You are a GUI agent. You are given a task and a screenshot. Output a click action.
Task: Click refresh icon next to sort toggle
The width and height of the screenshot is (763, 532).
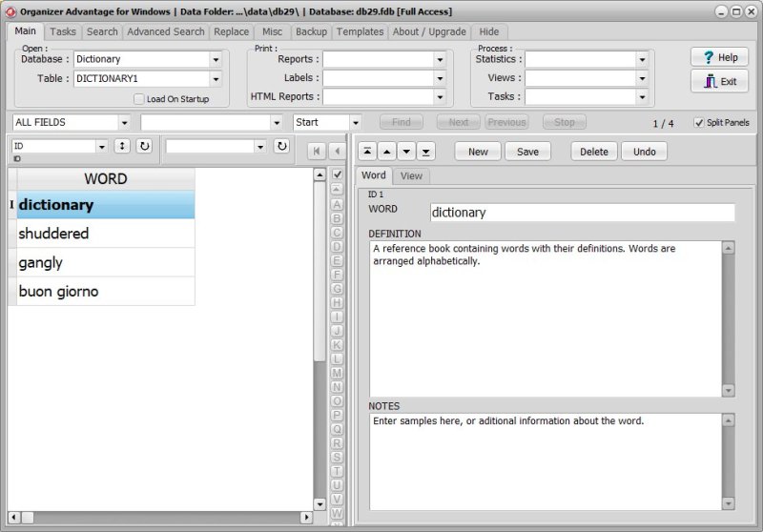(x=144, y=146)
